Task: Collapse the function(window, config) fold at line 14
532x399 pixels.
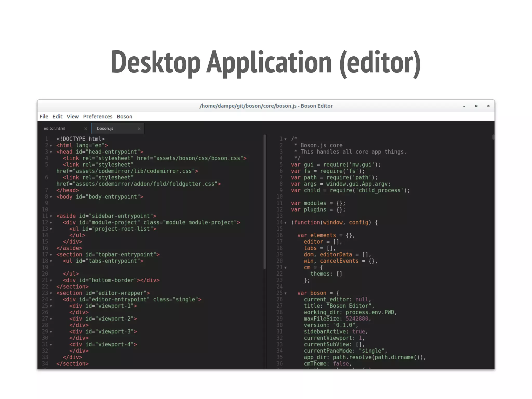Action: (x=285, y=223)
